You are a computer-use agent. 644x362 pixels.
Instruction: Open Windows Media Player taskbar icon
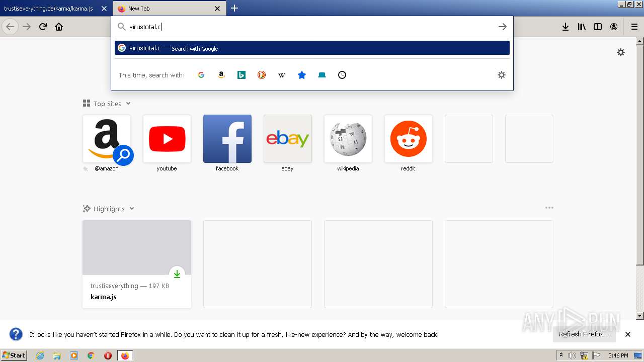(x=74, y=355)
